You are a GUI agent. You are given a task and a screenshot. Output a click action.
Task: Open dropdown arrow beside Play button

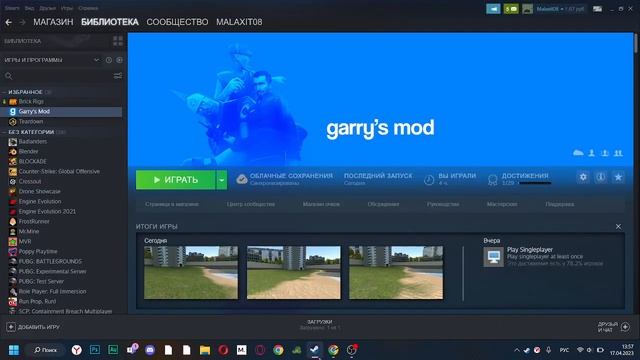pyautogui.click(x=222, y=180)
